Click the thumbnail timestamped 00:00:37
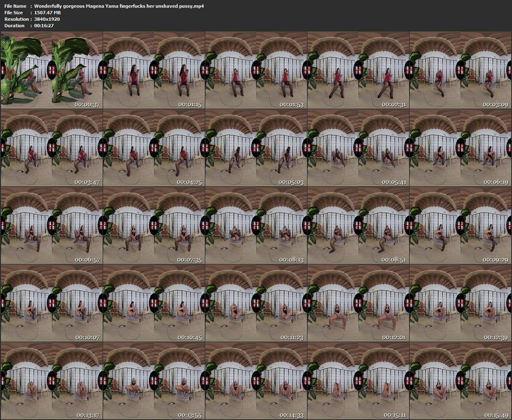The width and height of the screenshot is (512, 420). pyautogui.click(x=52, y=70)
